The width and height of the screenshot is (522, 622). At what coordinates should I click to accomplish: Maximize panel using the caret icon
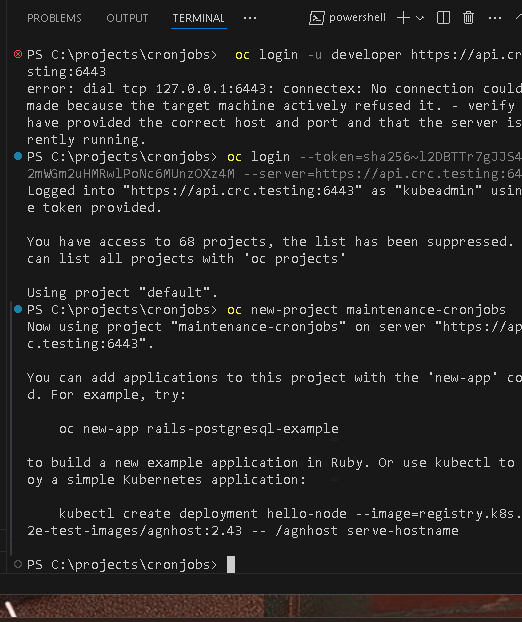(x=518, y=18)
